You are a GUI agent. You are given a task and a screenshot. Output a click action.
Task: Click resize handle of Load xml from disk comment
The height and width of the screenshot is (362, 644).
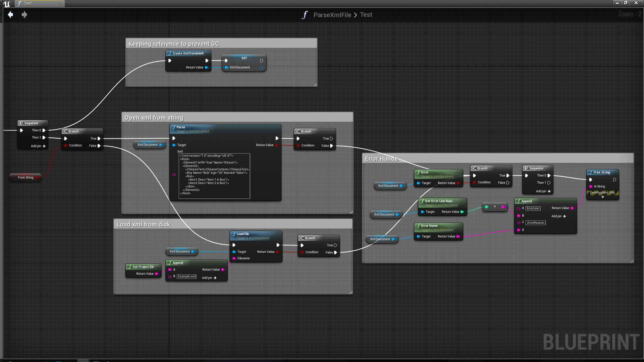click(x=351, y=292)
